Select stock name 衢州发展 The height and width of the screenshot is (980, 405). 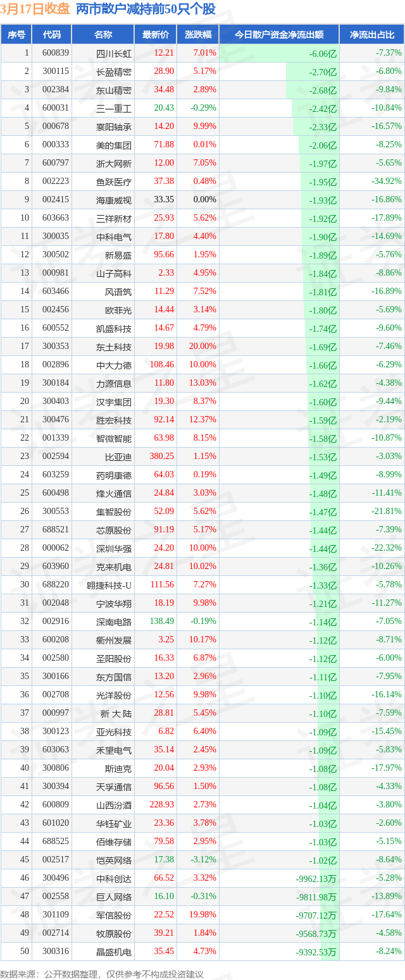(x=114, y=640)
